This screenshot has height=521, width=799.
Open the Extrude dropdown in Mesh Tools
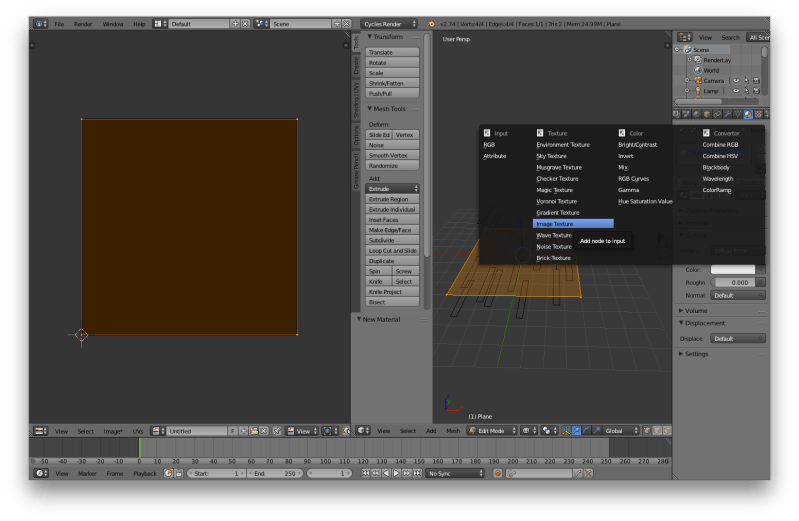[x=392, y=189]
